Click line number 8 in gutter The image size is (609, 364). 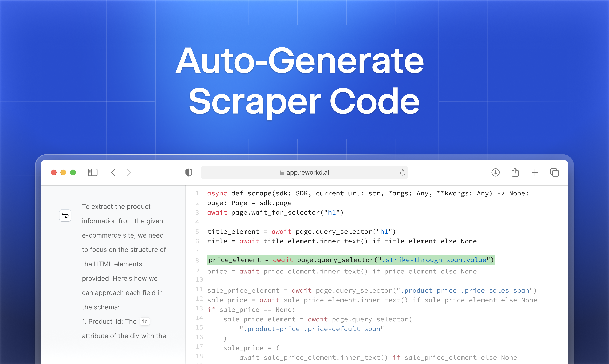[x=197, y=260]
